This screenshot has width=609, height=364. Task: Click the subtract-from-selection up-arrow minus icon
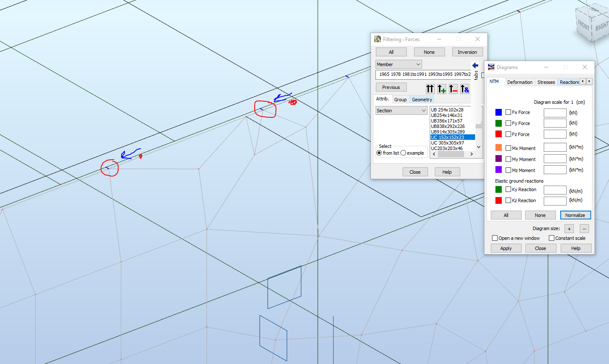(x=453, y=89)
